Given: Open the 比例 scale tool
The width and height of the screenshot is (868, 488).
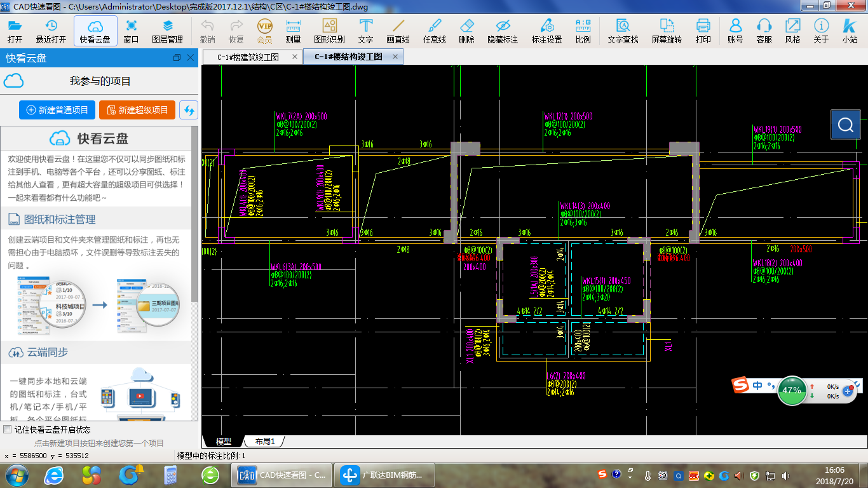Looking at the screenshot, I should pos(583,31).
